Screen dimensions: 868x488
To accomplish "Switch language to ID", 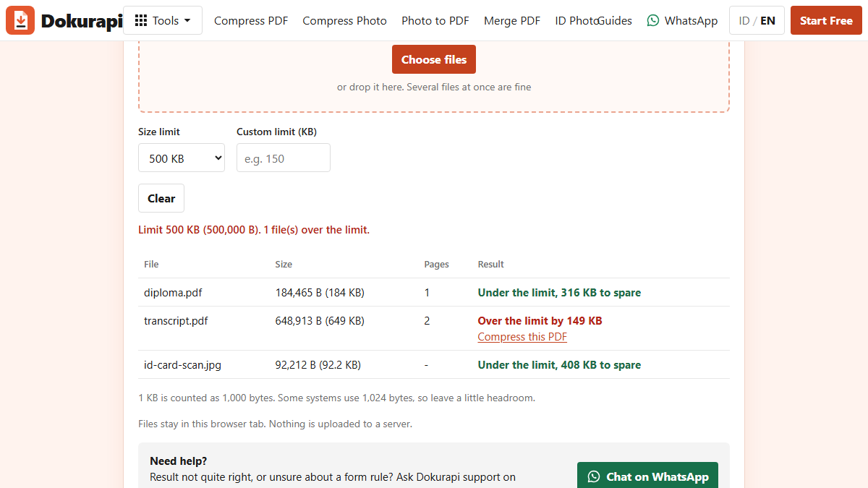I will pyautogui.click(x=744, y=20).
